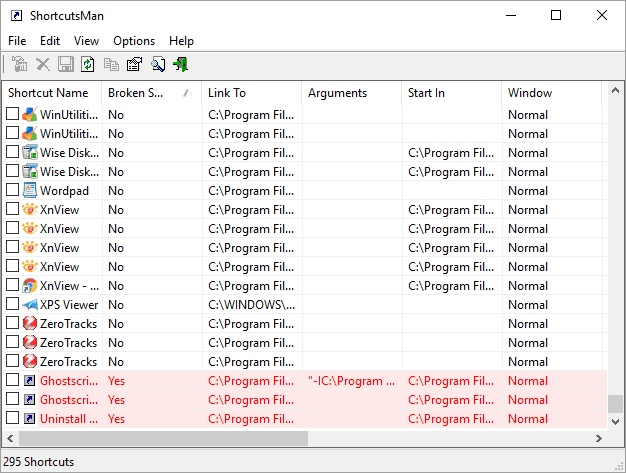Click the XPS Viewer shortcut icon
Screen dimensions: 626x473
[30, 305]
